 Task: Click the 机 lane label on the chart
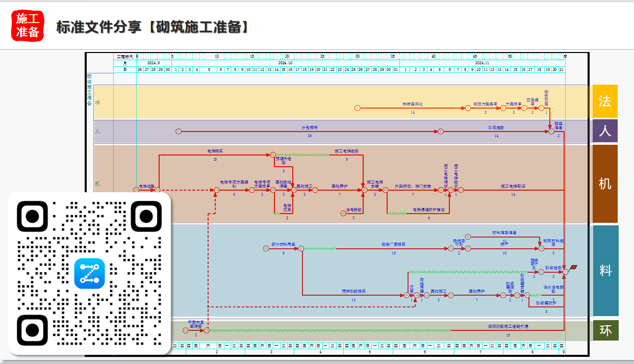97,184
